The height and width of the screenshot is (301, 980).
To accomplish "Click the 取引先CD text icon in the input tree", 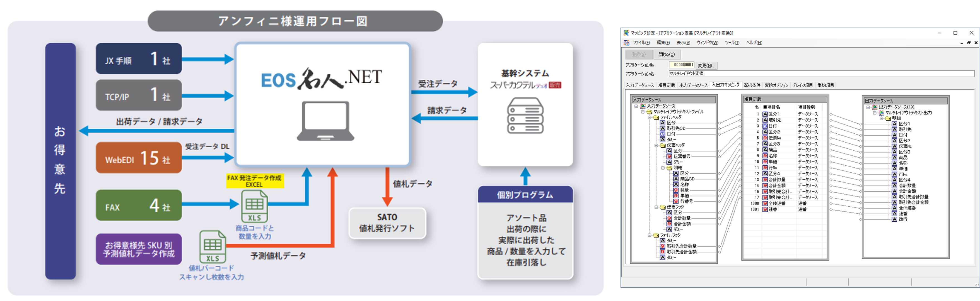I will click(663, 128).
